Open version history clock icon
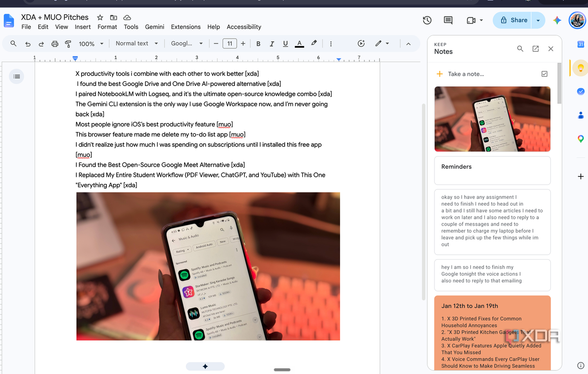The height and width of the screenshot is (374, 588). pyautogui.click(x=427, y=20)
